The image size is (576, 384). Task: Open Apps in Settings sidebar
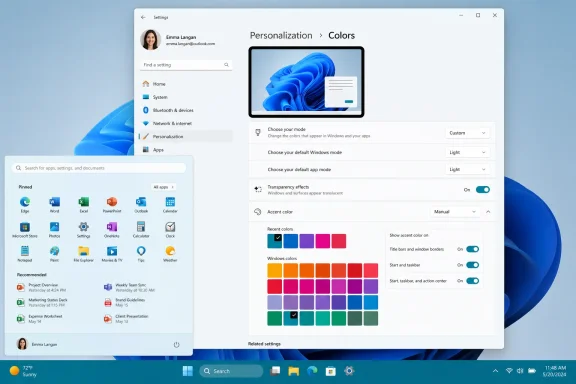coord(186,150)
